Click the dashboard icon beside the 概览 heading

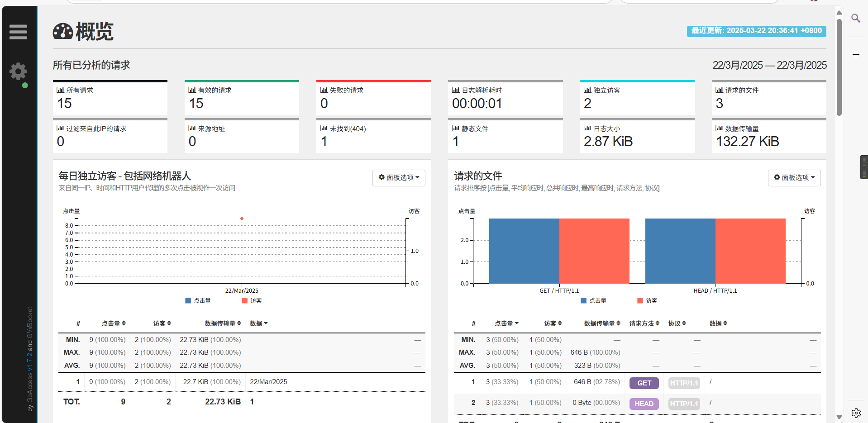point(62,32)
